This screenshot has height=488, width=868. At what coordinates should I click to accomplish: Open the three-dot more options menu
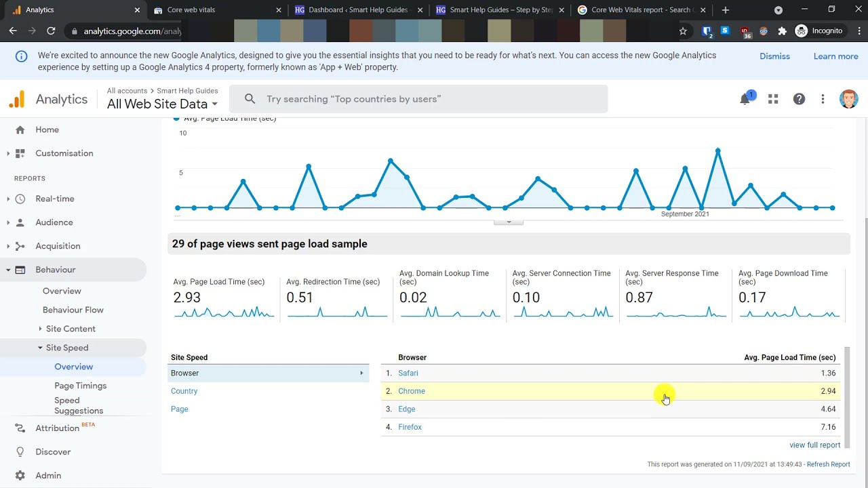coord(823,100)
